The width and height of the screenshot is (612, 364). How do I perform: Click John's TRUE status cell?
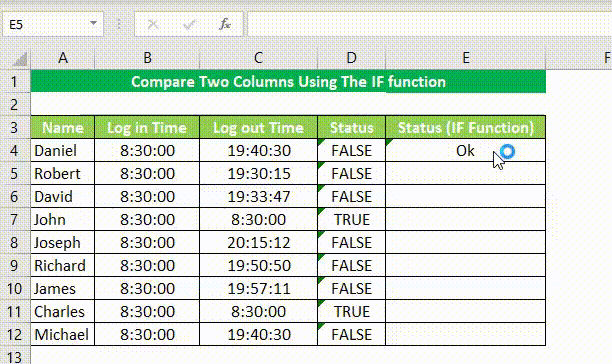click(352, 219)
